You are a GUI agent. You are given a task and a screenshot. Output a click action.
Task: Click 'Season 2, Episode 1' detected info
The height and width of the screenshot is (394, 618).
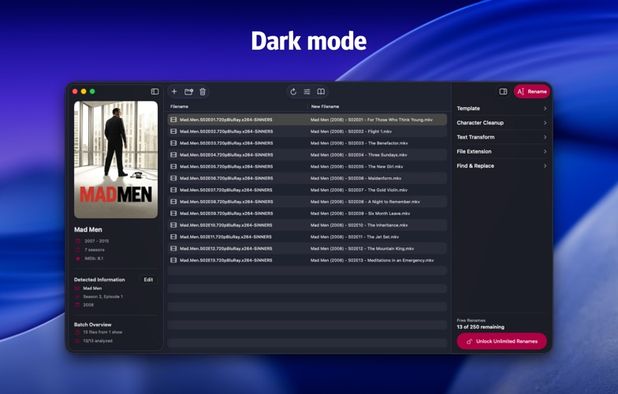[103, 296]
